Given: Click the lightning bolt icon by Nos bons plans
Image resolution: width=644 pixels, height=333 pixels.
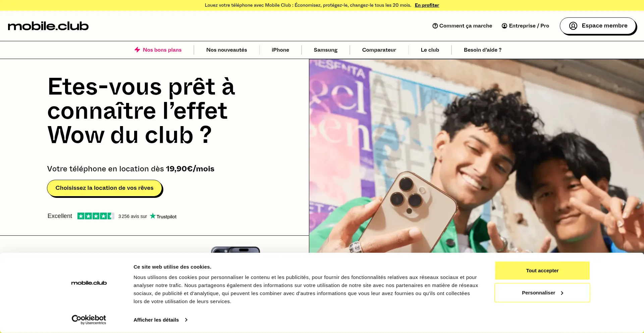Looking at the screenshot, I should [x=137, y=50].
